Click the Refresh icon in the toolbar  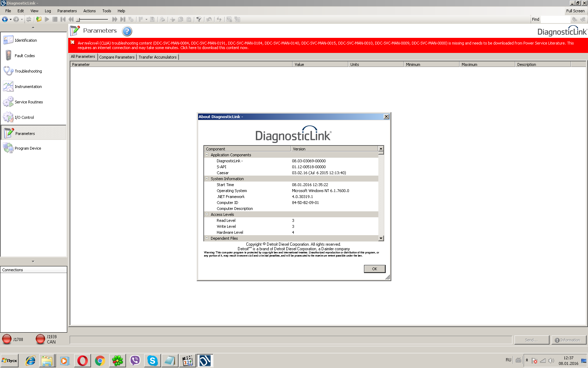pos(219,20)
